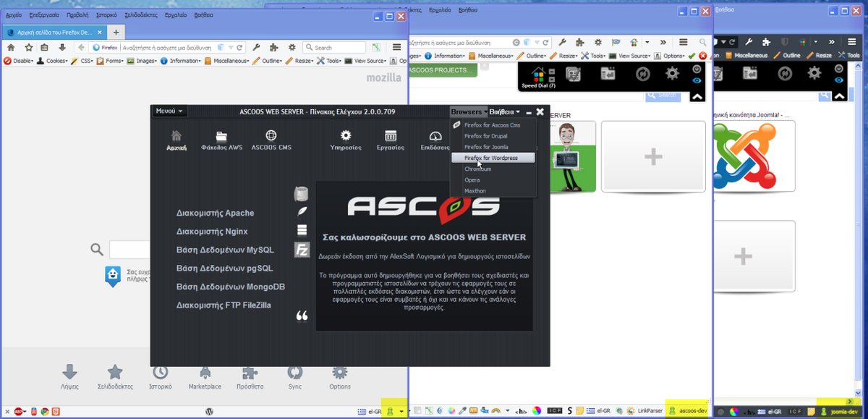This screenshot has height=419, width=868.
Task: Open Υπηρεσίες services gear icon
Action: pyautogui.click(x=346, y=135)
